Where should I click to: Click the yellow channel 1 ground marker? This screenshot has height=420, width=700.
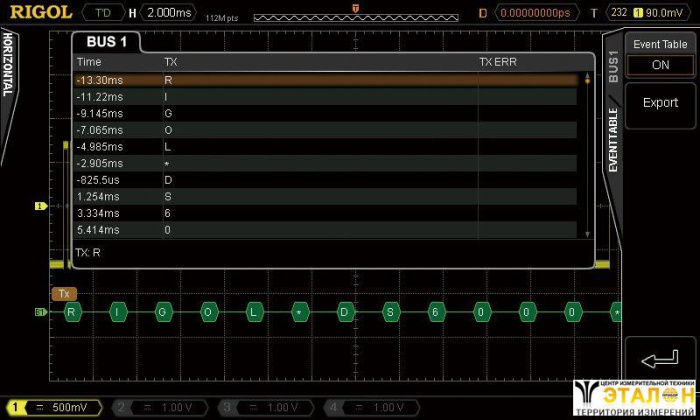click(x=40, y=206)
